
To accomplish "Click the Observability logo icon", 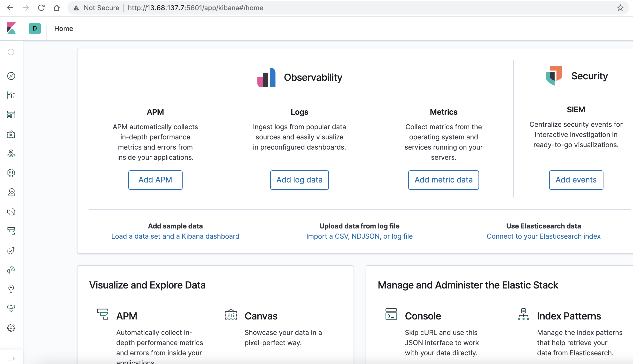I will [266, 77].
